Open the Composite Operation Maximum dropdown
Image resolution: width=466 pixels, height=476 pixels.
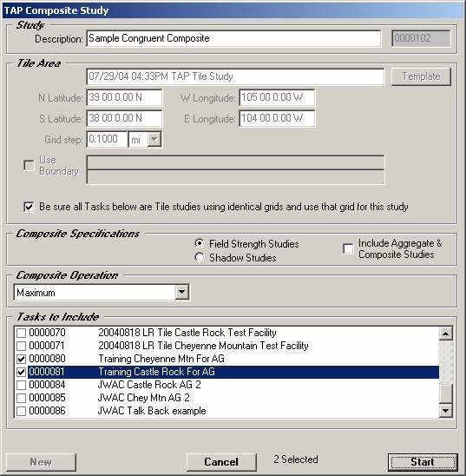(181, 293)
